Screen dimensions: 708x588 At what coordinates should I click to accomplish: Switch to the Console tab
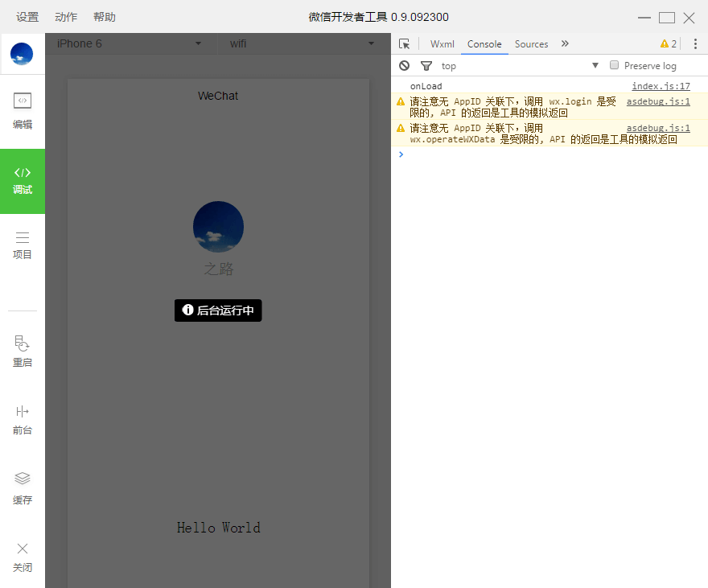coord(484,43)
